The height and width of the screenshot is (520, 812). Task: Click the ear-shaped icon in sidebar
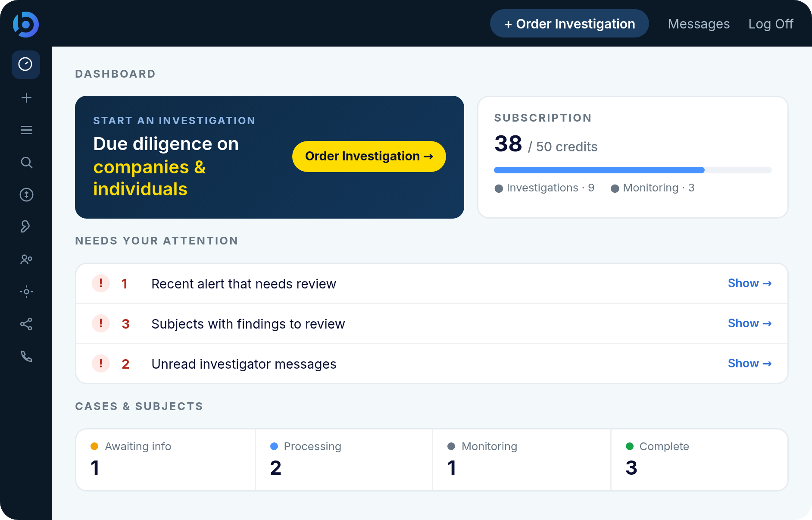(26, 227)
